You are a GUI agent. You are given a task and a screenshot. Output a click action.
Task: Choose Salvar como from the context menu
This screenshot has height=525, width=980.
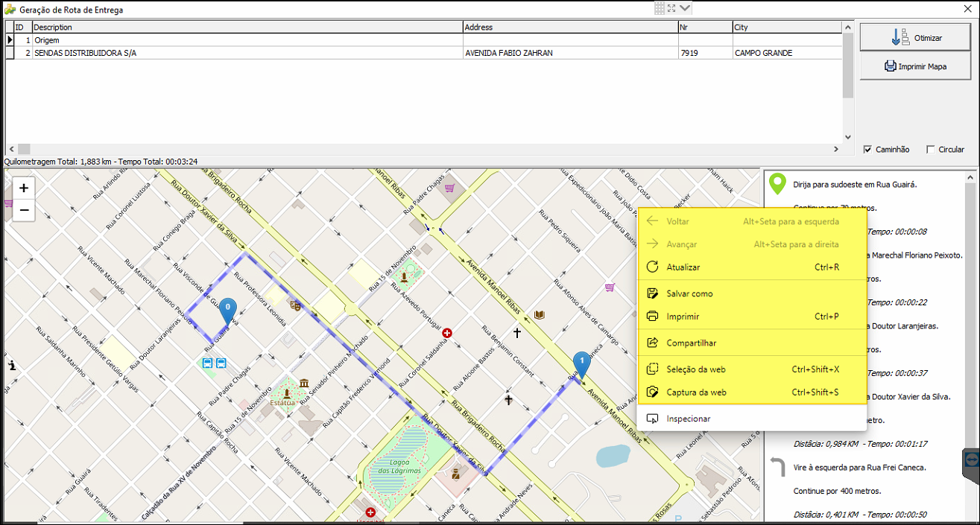(752, 293)
